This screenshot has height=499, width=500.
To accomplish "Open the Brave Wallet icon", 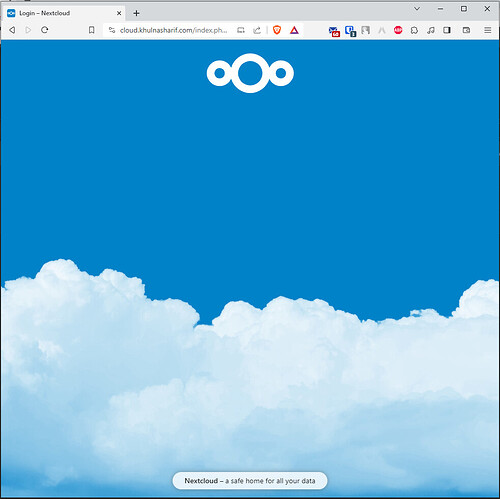I will [466, 30].
